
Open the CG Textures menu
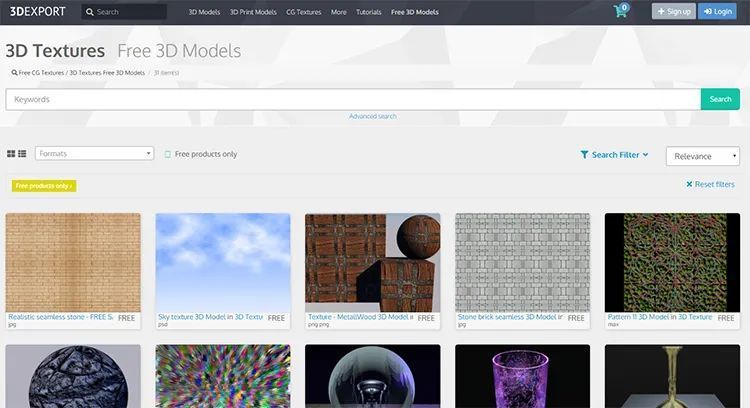[x=304, y=12]
